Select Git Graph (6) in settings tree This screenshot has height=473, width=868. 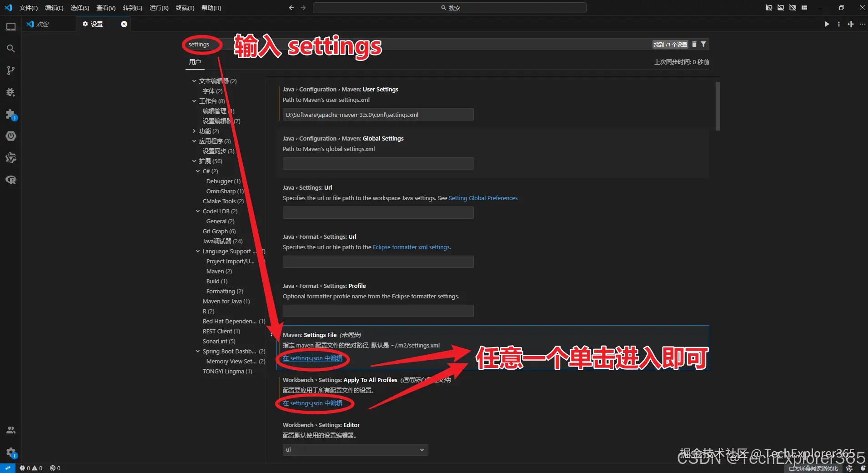219,231
